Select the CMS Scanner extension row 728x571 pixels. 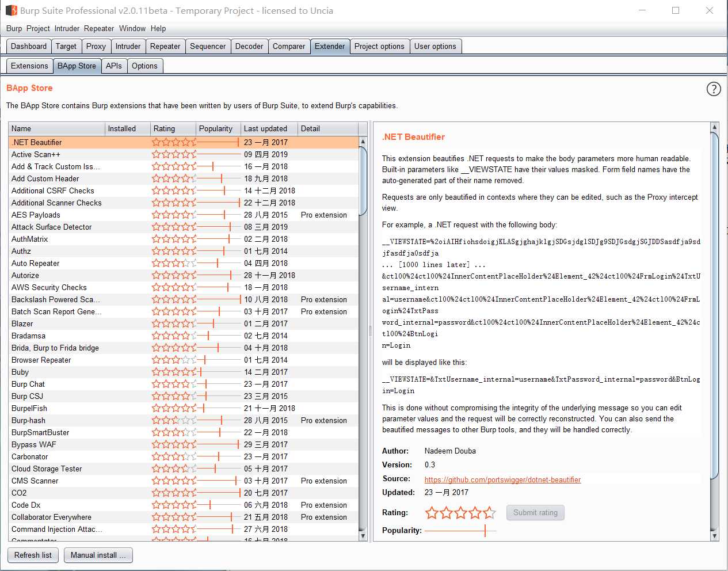[184, 481]
